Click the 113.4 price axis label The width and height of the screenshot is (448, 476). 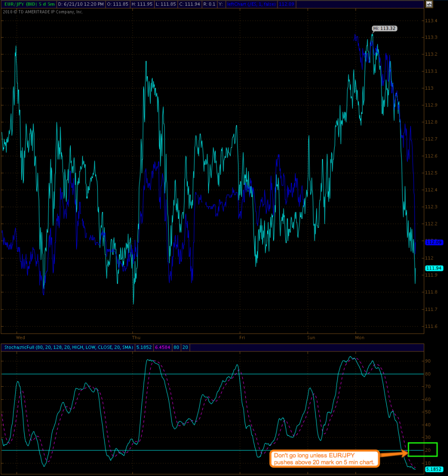pyautogui.click(x=431, y=20)
